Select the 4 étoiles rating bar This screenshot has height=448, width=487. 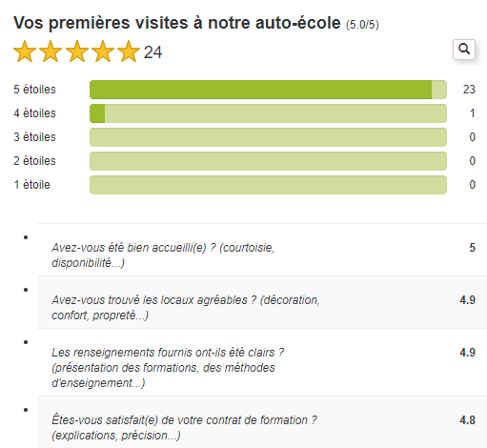(x=268, y=113)
